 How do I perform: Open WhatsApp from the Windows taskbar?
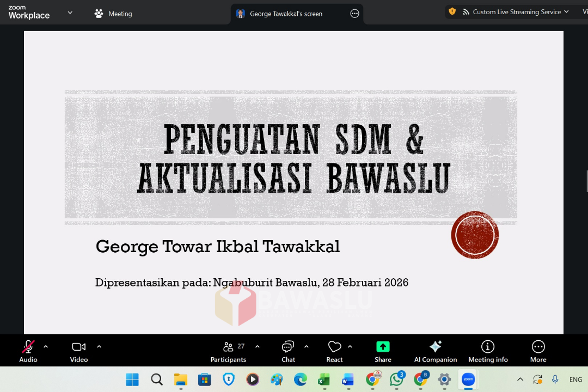396,379
